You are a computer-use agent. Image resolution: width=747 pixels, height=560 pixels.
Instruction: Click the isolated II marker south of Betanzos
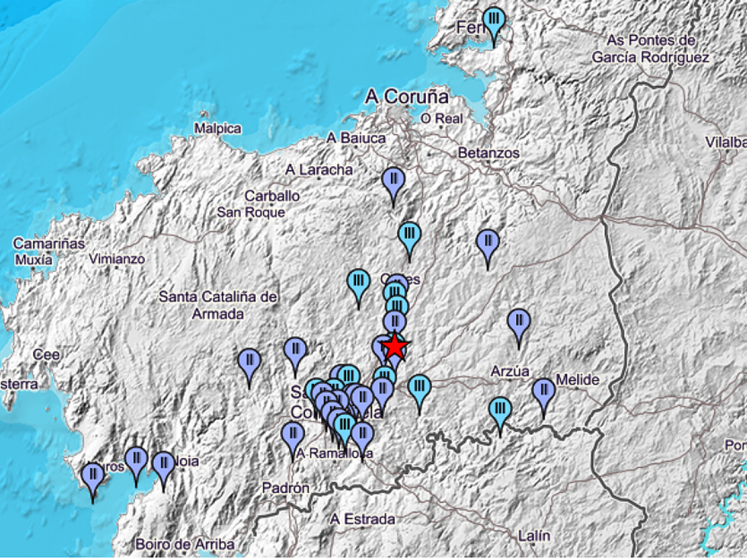(487, 241)
